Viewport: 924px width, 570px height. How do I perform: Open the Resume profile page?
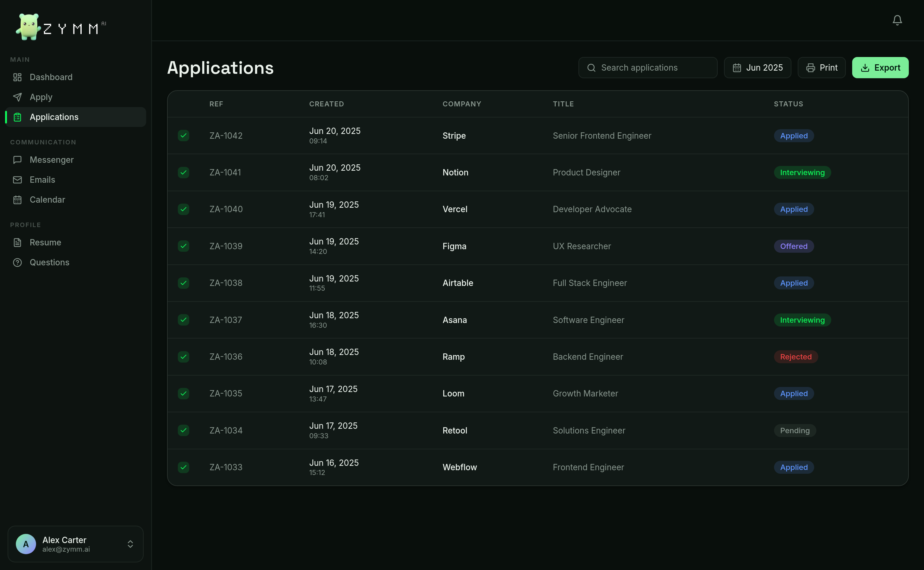[76, 242]
